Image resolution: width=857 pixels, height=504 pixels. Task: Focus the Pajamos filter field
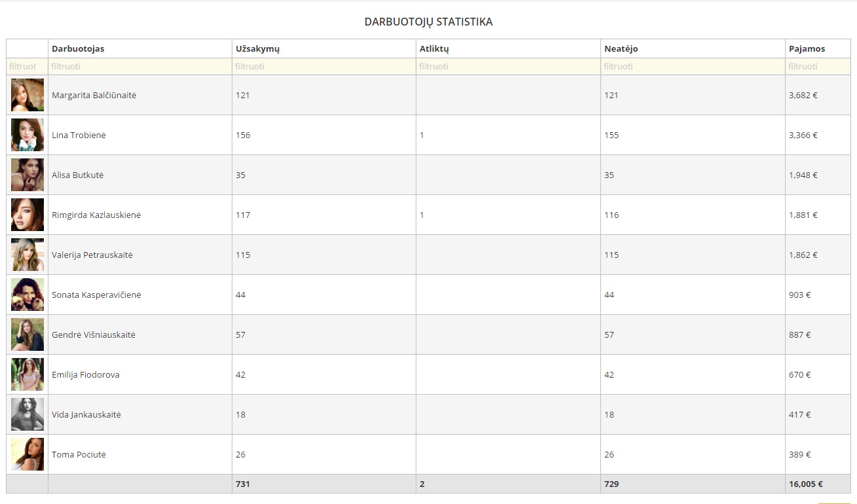818,66
